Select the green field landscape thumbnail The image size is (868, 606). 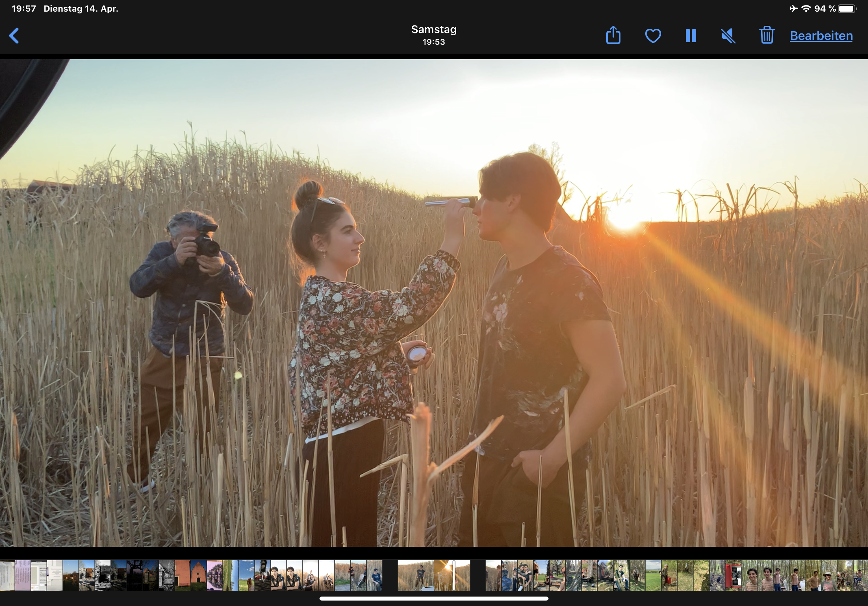(x=653, y=575)
